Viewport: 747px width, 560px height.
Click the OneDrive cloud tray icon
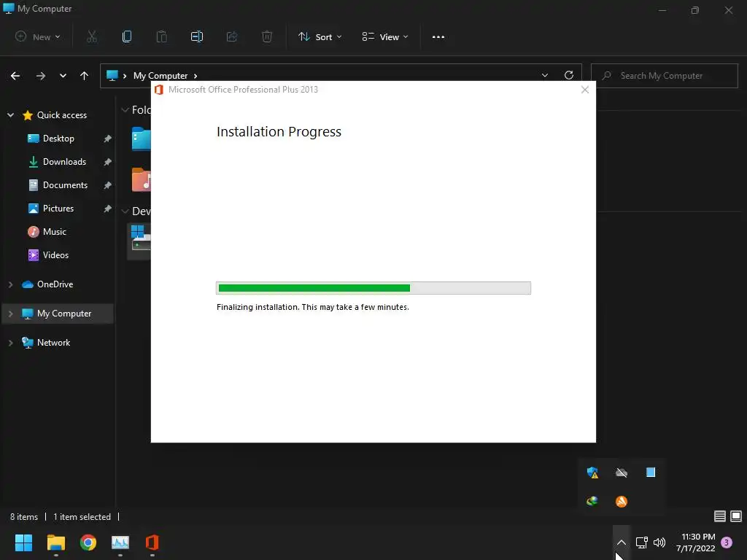click(x=622, y=472)
